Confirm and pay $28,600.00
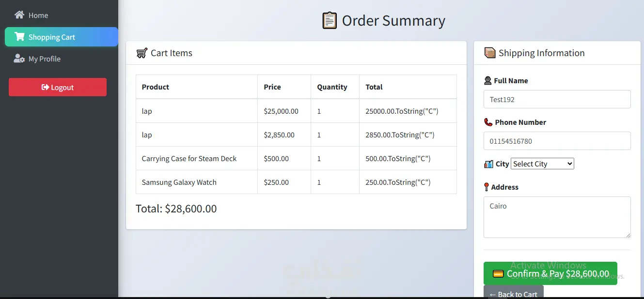644x299 pixels. pyautogui.click(x=550, y=273)
